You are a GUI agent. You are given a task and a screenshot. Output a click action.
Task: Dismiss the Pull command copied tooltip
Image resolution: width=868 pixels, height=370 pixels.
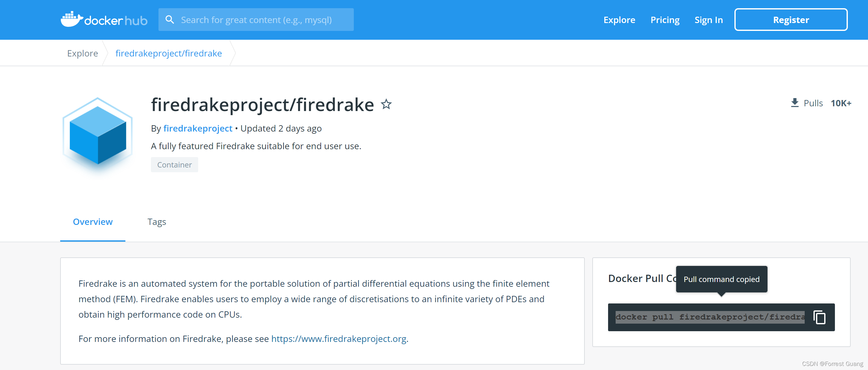click(721, 279)
